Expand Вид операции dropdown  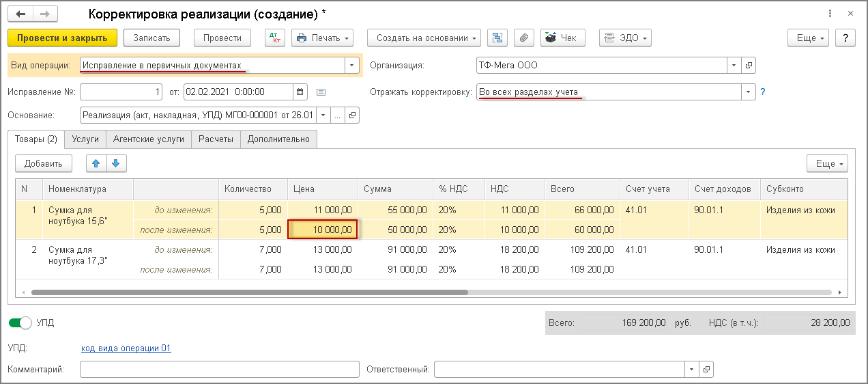click(x=352, y=66)
